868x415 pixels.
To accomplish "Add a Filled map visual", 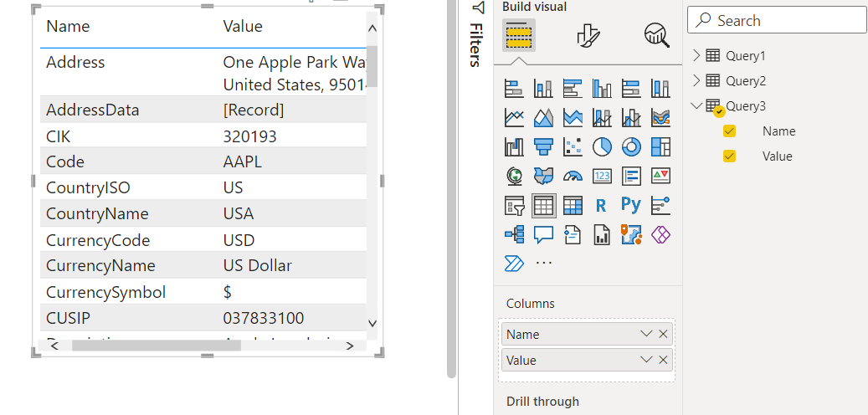I will (543, 176).
